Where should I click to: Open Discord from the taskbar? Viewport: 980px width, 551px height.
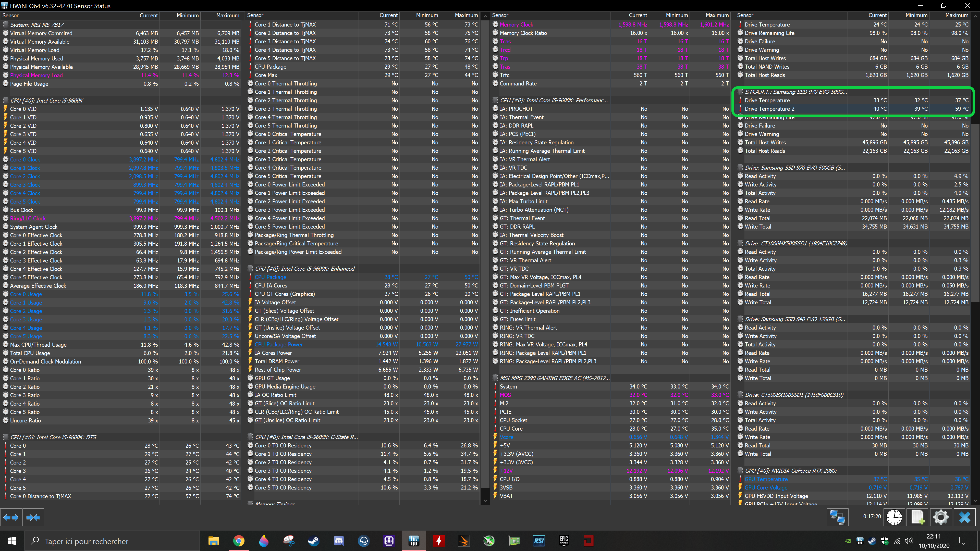pos(339,541)
